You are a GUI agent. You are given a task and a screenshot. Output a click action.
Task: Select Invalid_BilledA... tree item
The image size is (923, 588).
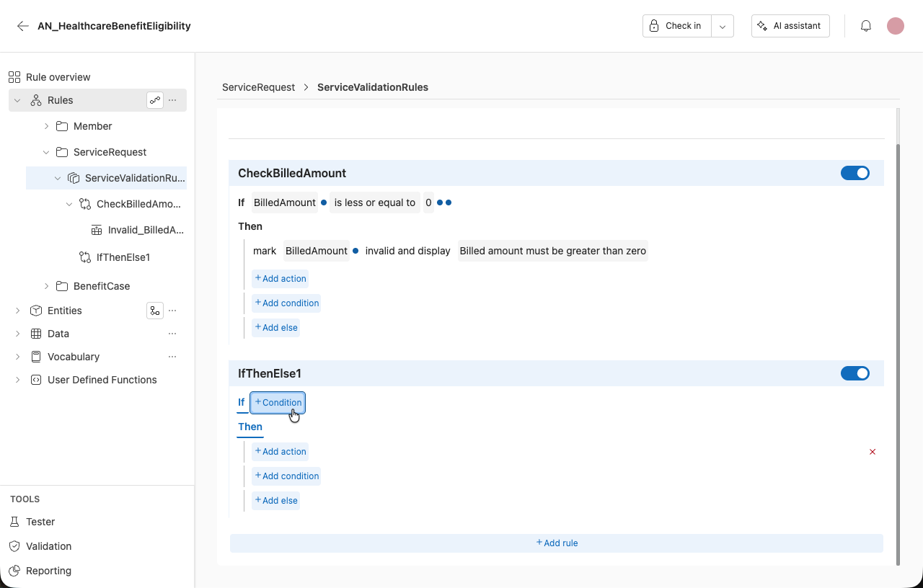pyautogui.click(x=146, y=231)
